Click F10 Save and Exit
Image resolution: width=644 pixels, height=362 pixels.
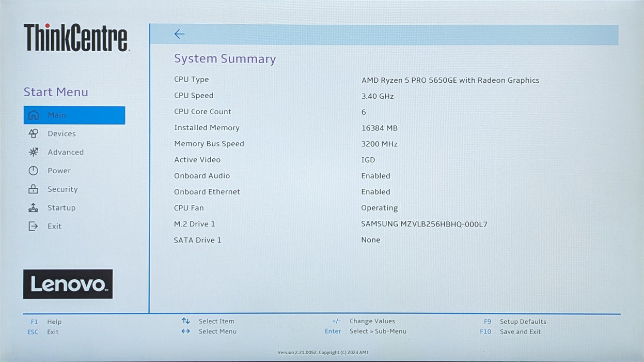coord(510,332)
